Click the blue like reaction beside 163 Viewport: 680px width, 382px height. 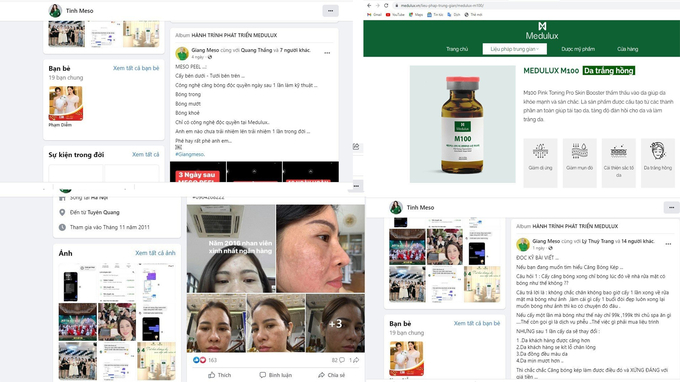(196, 360)
